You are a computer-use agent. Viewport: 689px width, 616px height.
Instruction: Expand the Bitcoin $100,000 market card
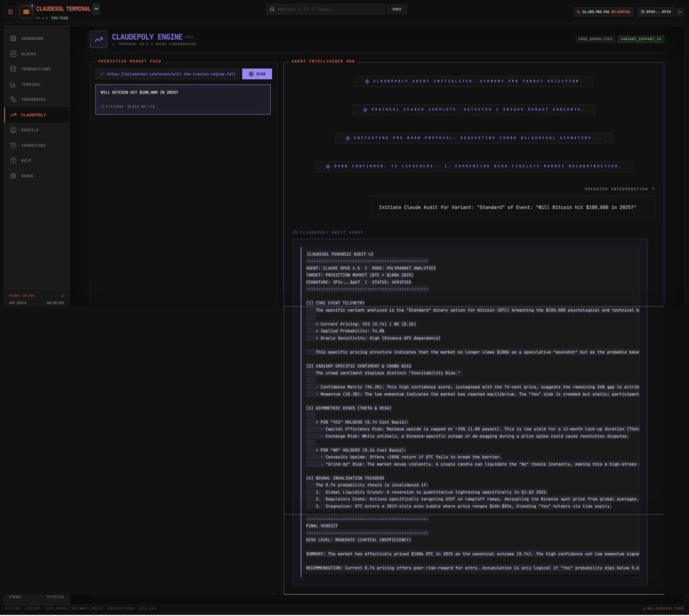click(183, 99)
